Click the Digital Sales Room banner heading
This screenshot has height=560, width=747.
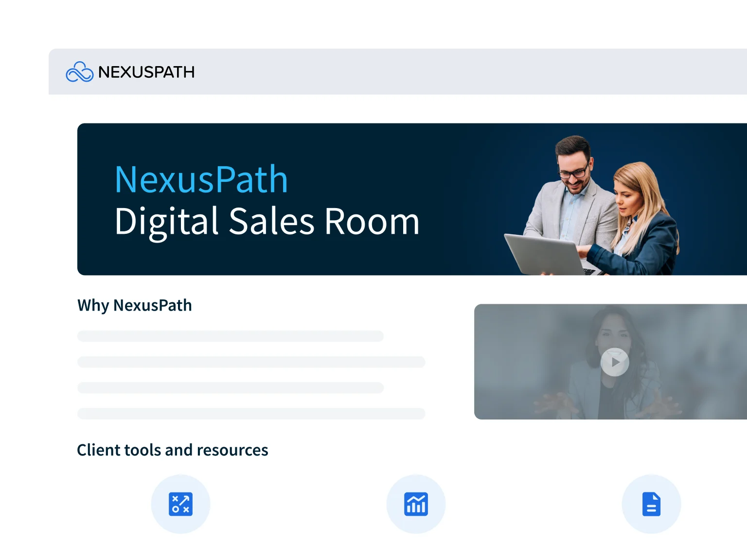267,222
